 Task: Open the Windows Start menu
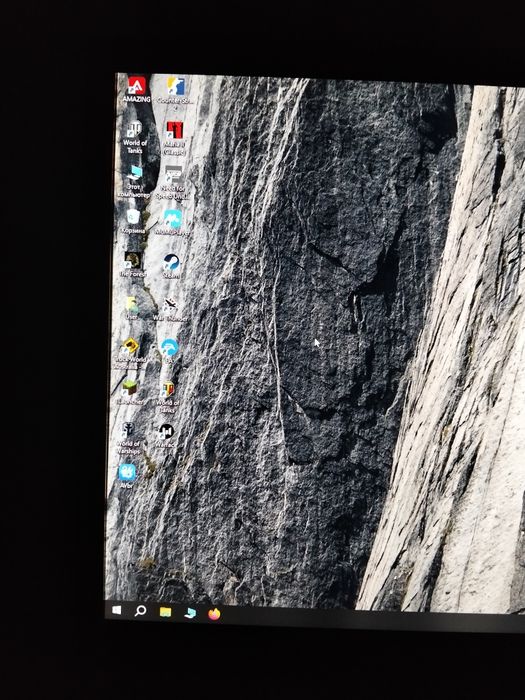[x=117, y=610]
